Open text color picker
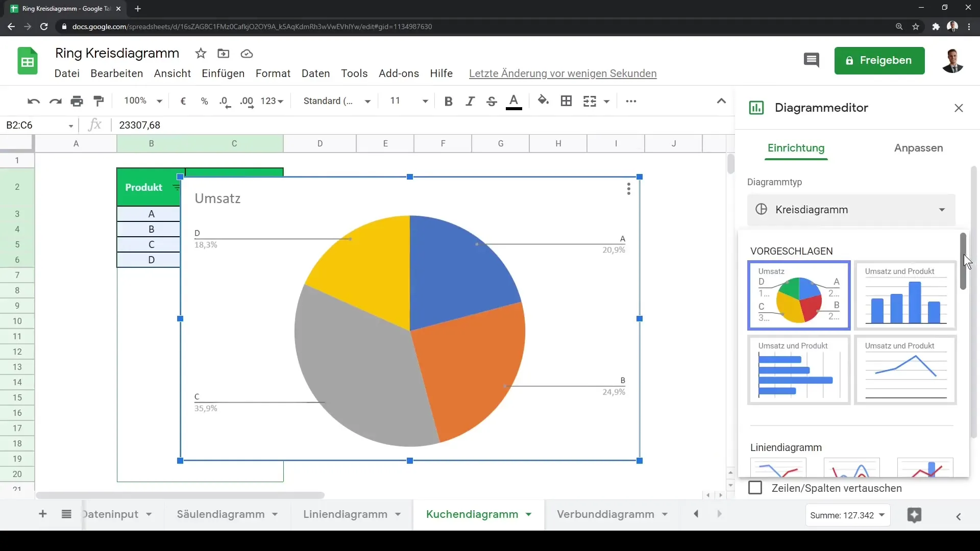Image resolution: width=980 pixels, height=551 pixels. [514, 102]
